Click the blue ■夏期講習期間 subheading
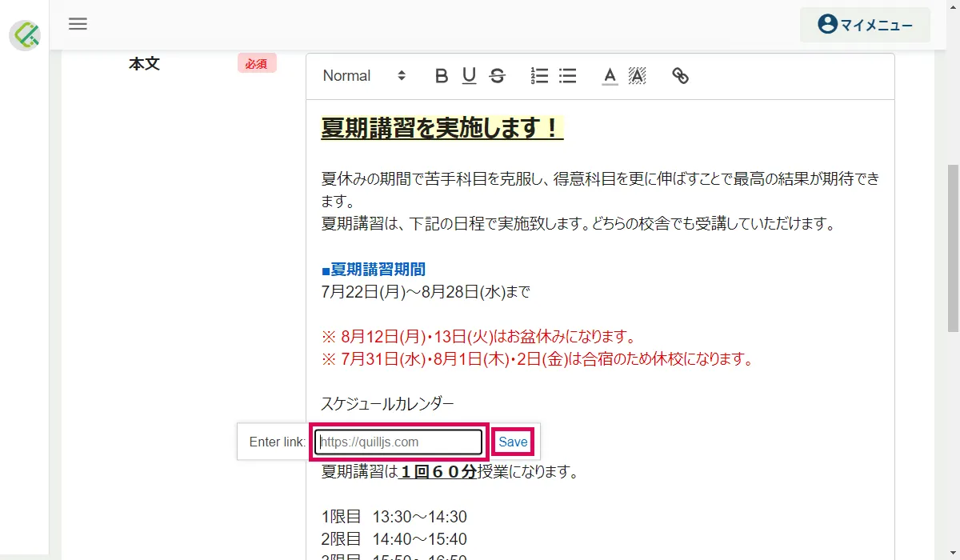 point(374,270)
